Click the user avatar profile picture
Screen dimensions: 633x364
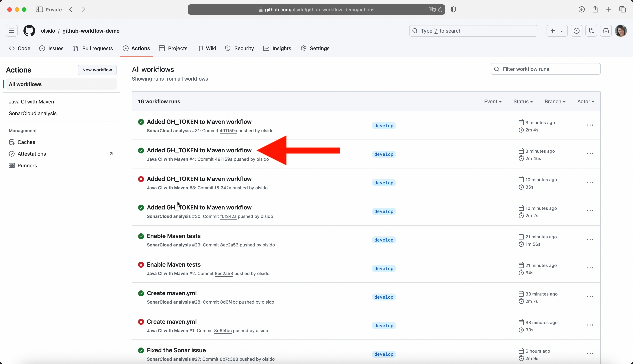click(621, 31)
